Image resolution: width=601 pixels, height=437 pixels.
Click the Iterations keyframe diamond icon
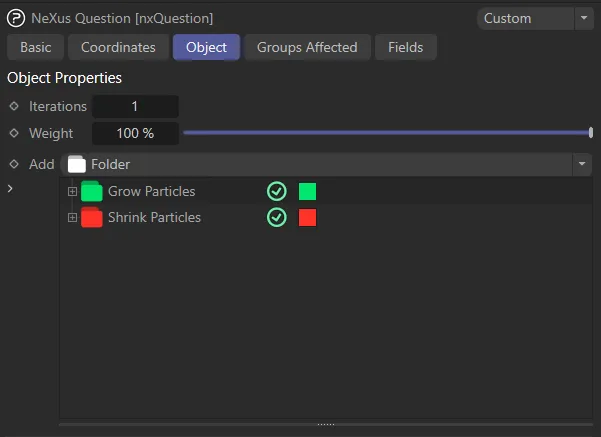pyautogui.click(x=14, y=106)
